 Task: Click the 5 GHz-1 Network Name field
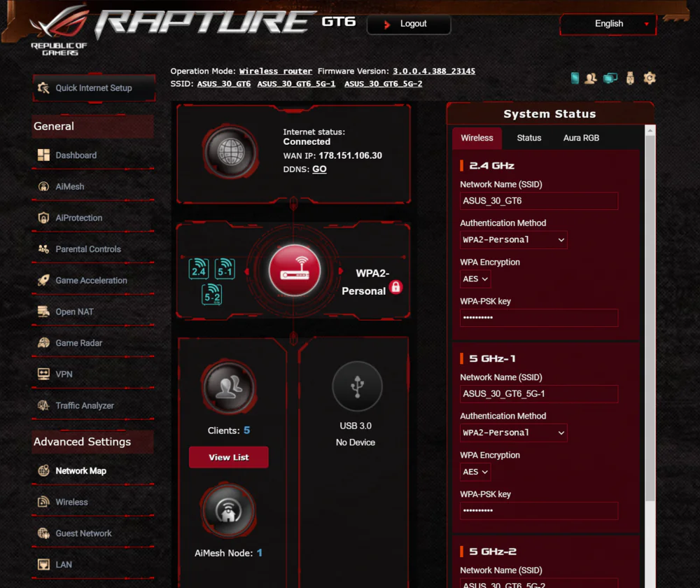pos(539,394)
